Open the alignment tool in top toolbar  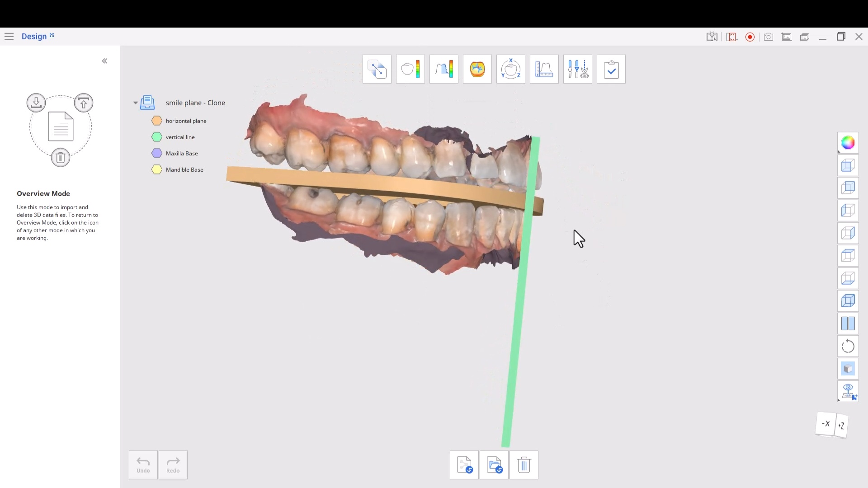(x=377, y=69)
